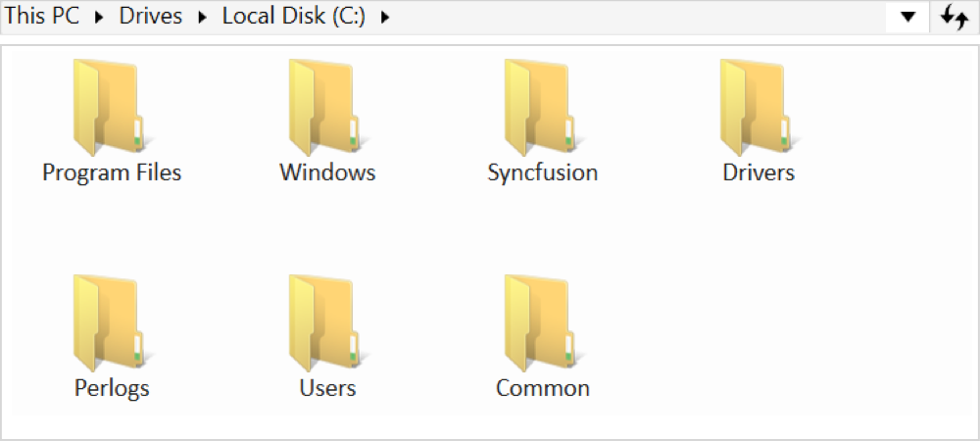Click empty address bar area to edit path
980x441 pixels.
[637, 17]
